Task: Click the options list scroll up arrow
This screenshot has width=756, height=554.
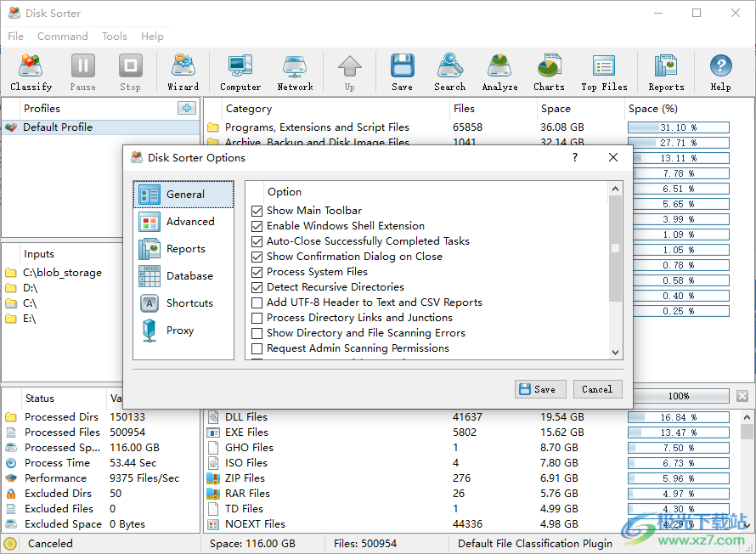Action: pyautogui.click(x=615, y=189)
